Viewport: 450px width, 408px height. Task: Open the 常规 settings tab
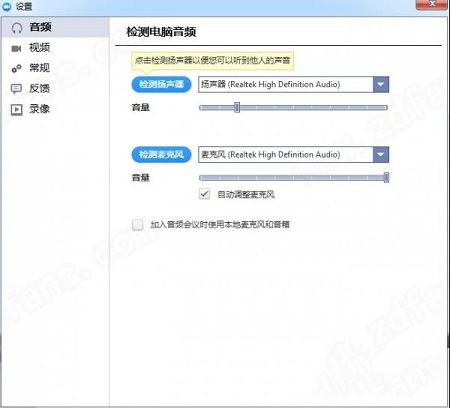coord(55,68)
